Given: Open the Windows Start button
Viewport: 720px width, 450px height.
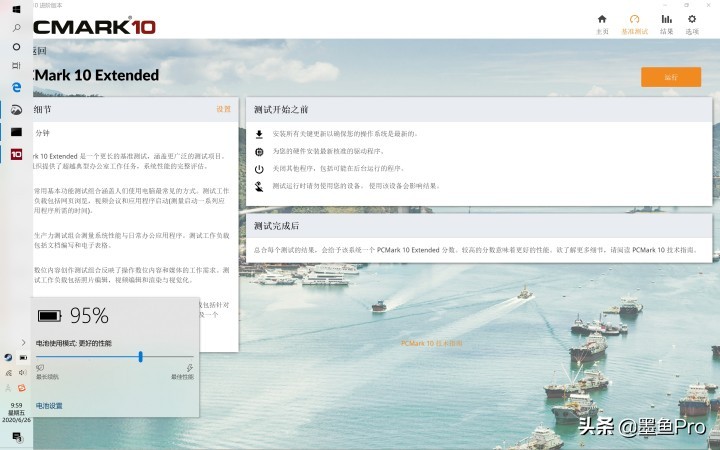Looking at the screenshot, I should tap(16, 9).
